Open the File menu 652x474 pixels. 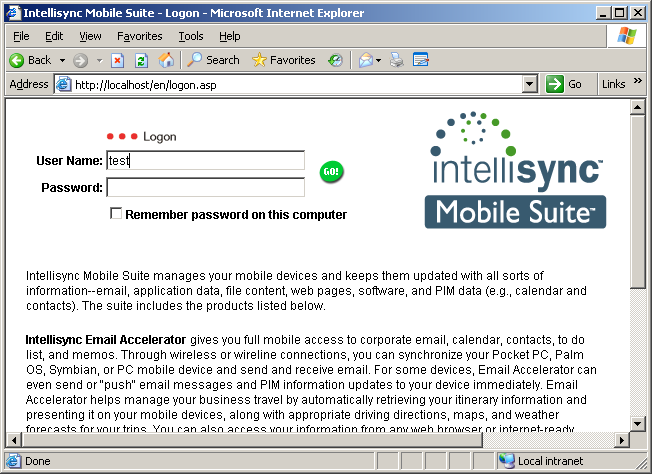21,36
